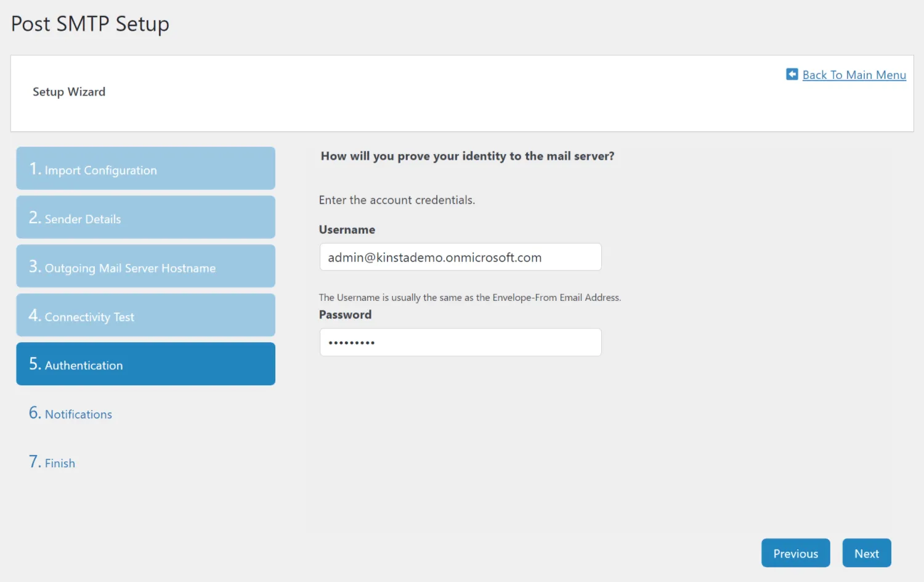
Task: Select the active step 5 Authentication
Action: (145, 364)
